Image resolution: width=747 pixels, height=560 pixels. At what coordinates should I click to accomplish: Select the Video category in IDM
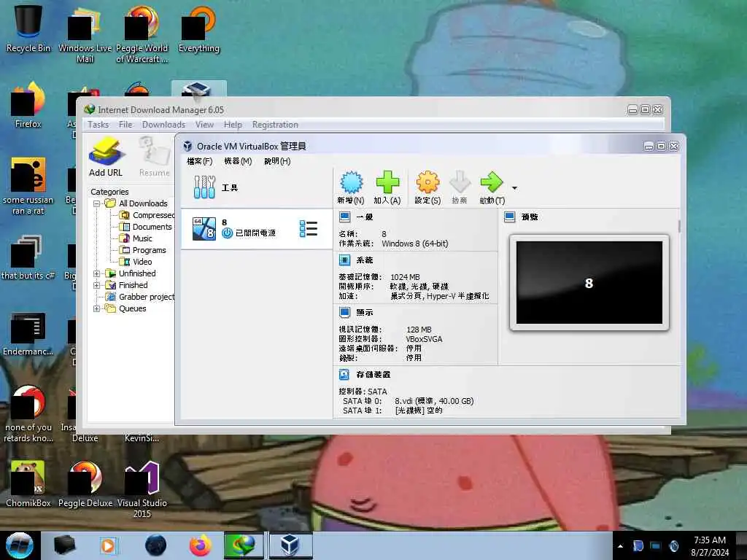(142, 262)
